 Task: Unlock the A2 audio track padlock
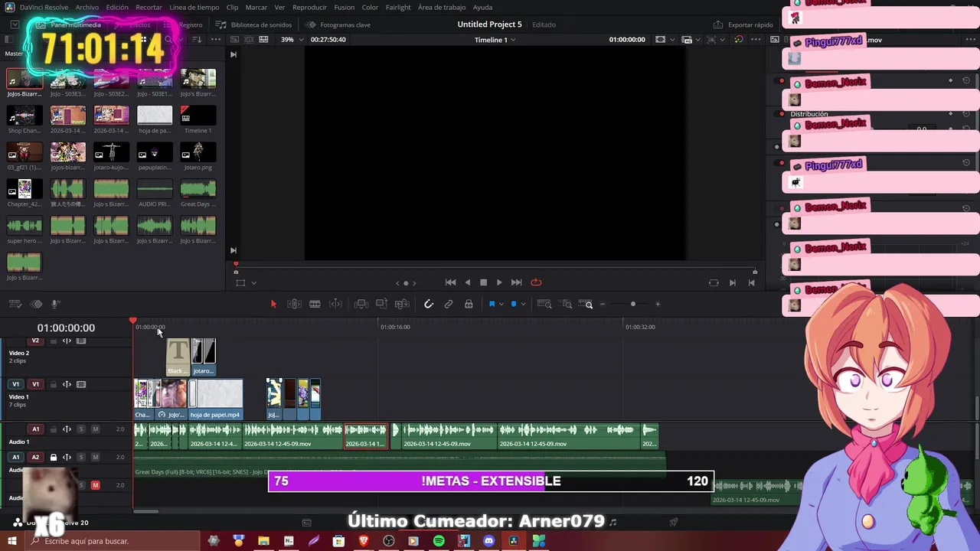(53, 458)
